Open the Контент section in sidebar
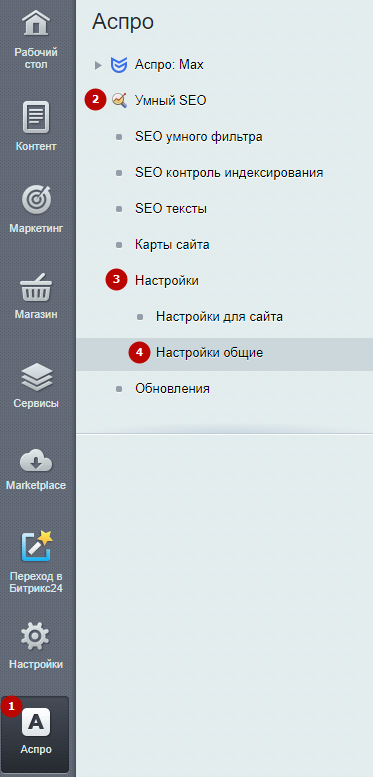Image resolution: width=373 pixels, height=777 pixels. [x=36, y=126]
